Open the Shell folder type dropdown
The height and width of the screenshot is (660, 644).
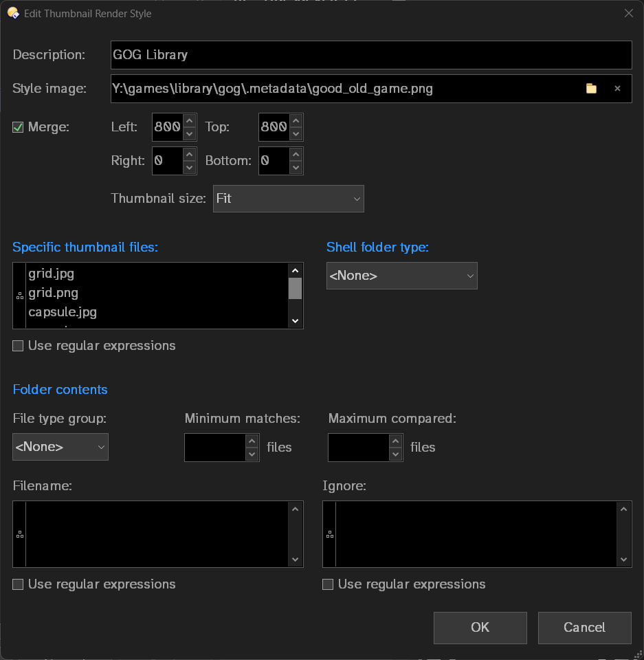click(x=401, y=276)
